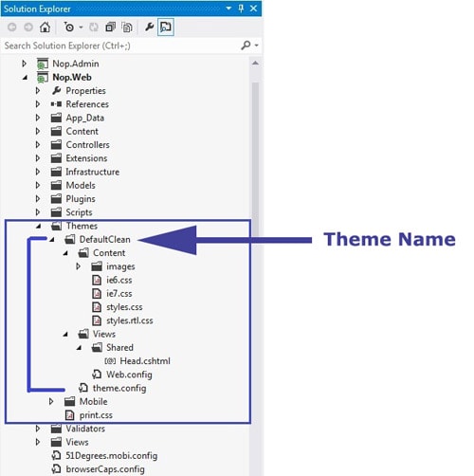Click the print.css file icon
Screen dimensions: 474x476
coord(70,415)
